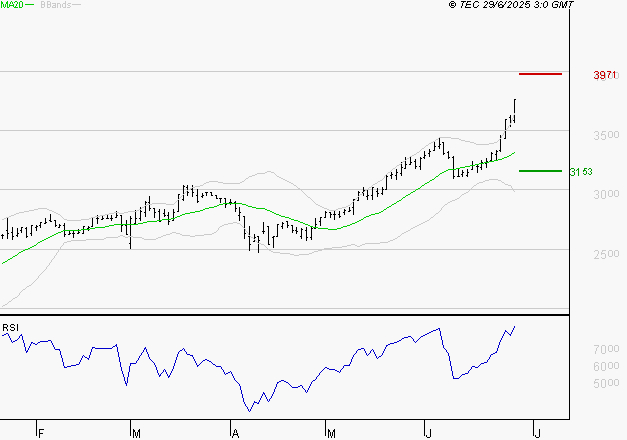Viewport: 627px width, 440px height.
Task: Select the last J (July) month marker
Action: click(536, 433)
